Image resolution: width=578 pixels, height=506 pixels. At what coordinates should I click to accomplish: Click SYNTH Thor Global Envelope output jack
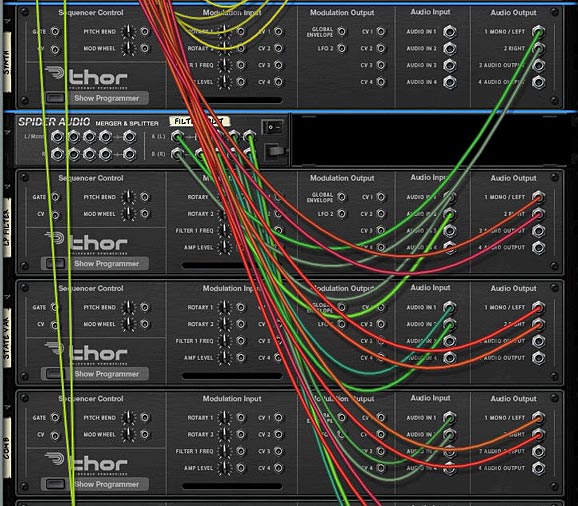pos(342,32)
